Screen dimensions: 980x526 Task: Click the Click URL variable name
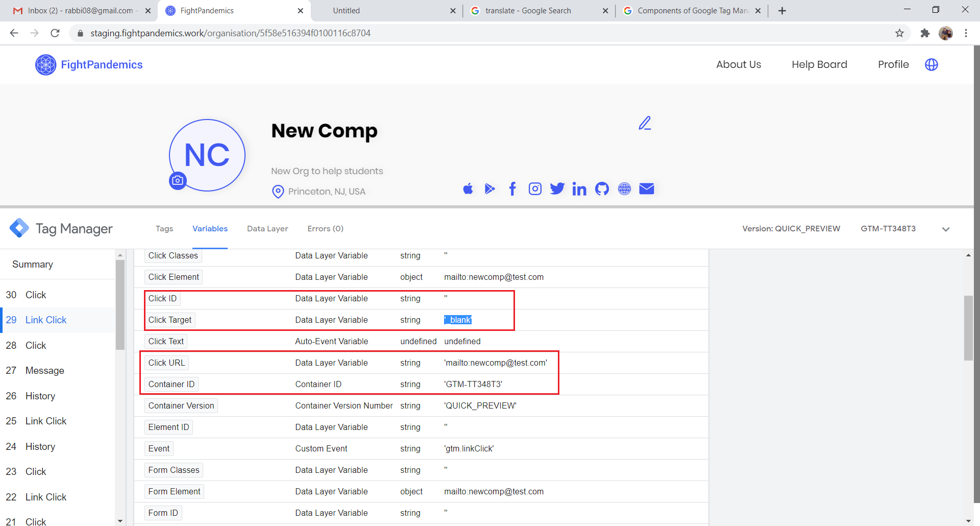click(166, 363)
